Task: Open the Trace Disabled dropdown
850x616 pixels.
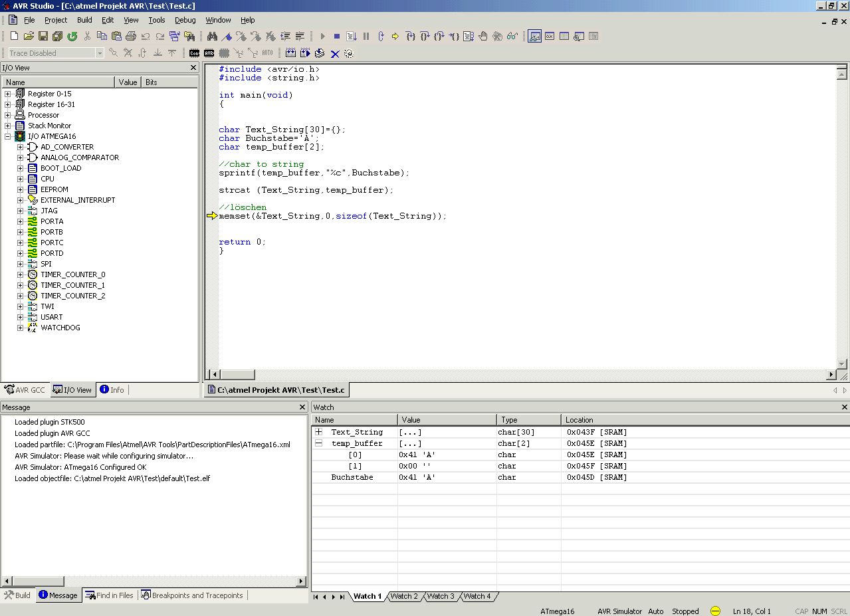Action: coord(100,53)
